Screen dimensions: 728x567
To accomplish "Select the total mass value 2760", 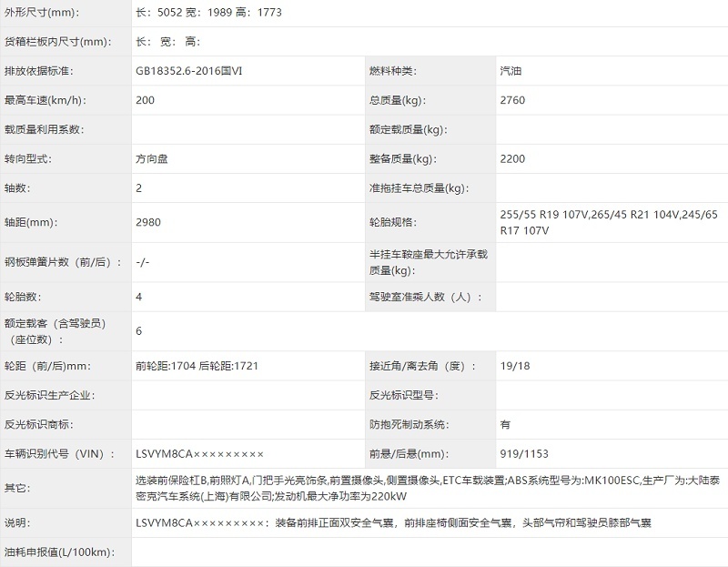I will coord(512,100).
